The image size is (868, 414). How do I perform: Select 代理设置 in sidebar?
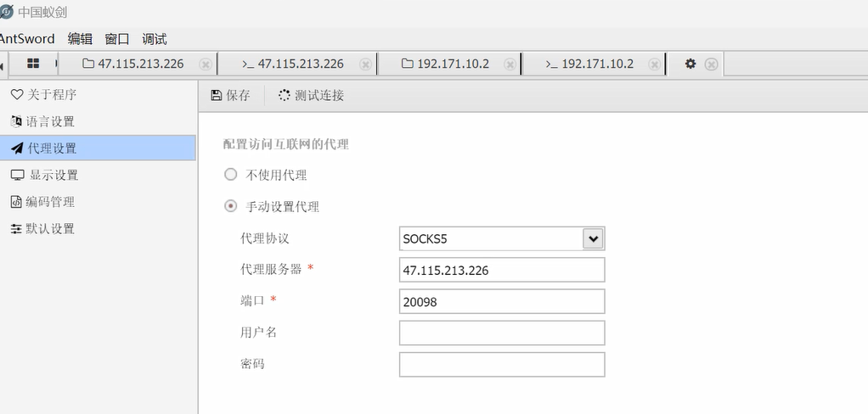pyautogui.click(x=98, y=148)
